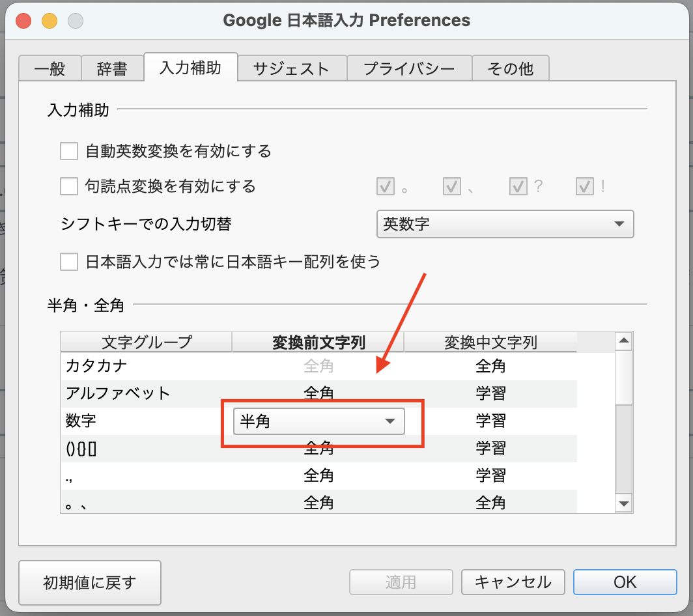Image resolution: width=693 pixels, height=616 pixels.
Task: Click the table scrollbar up arrow
Action: [x=623, y=341]
